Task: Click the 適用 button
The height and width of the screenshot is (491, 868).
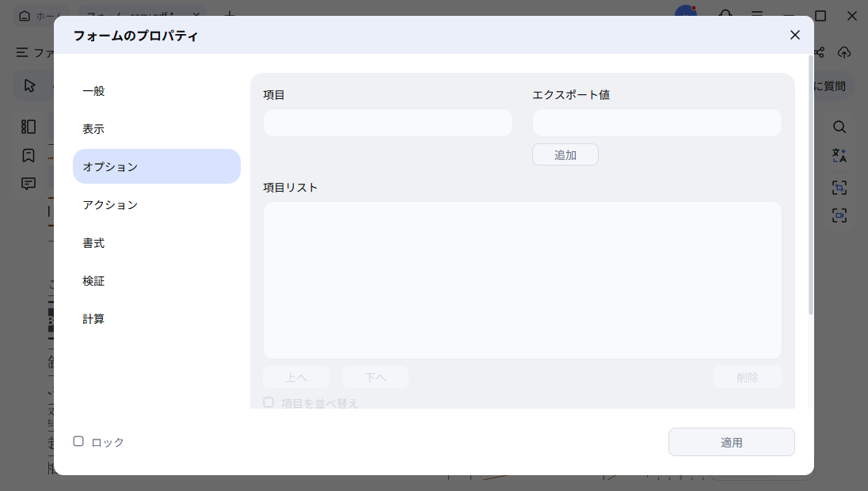Action: click(730, 441)
